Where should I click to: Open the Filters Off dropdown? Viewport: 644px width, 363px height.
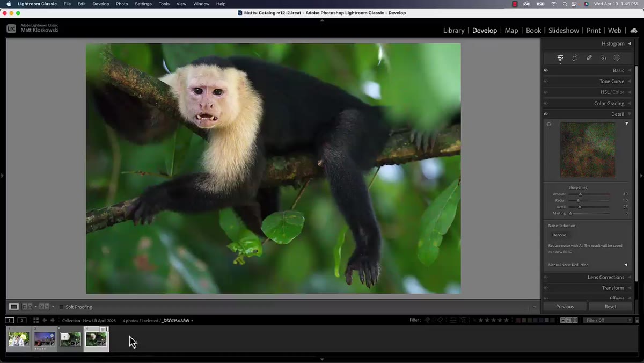coord(608,320)
